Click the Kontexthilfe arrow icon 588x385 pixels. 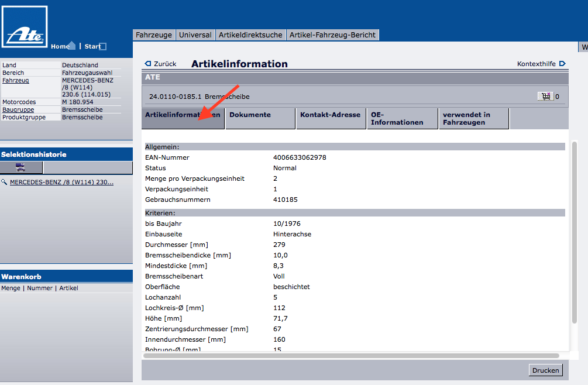point(562,64)
